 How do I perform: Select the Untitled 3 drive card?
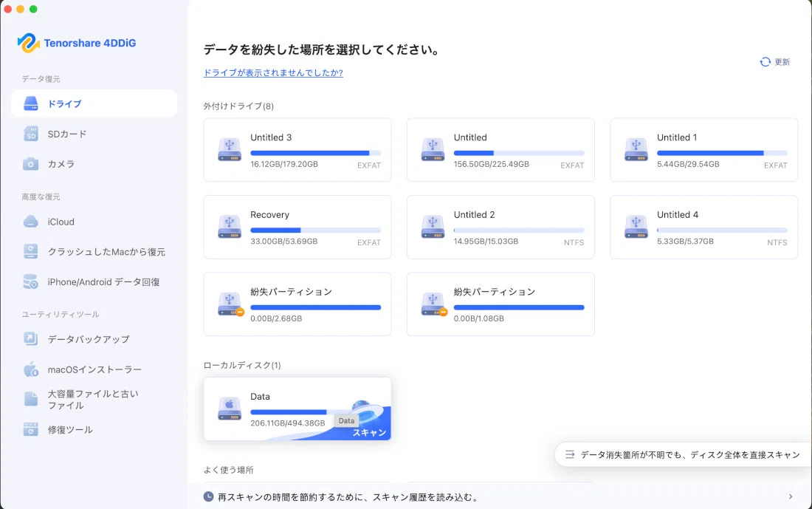[297, 150]
